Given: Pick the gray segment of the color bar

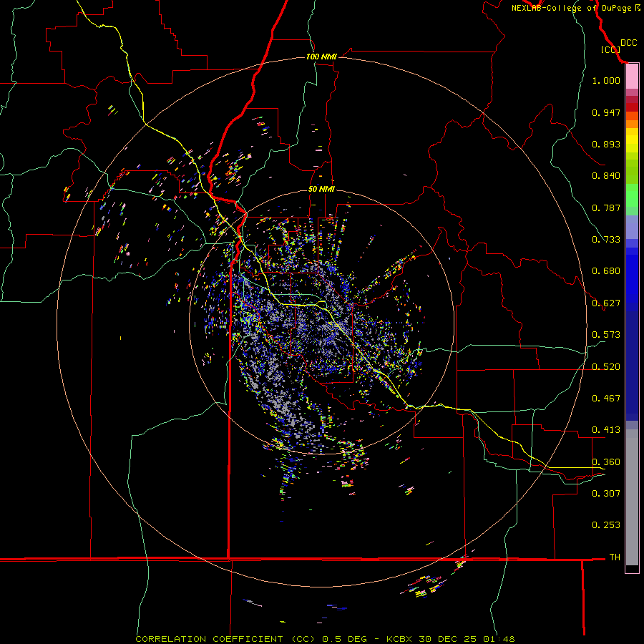Looking at the screenshot, I should click(x=632, y=497).
